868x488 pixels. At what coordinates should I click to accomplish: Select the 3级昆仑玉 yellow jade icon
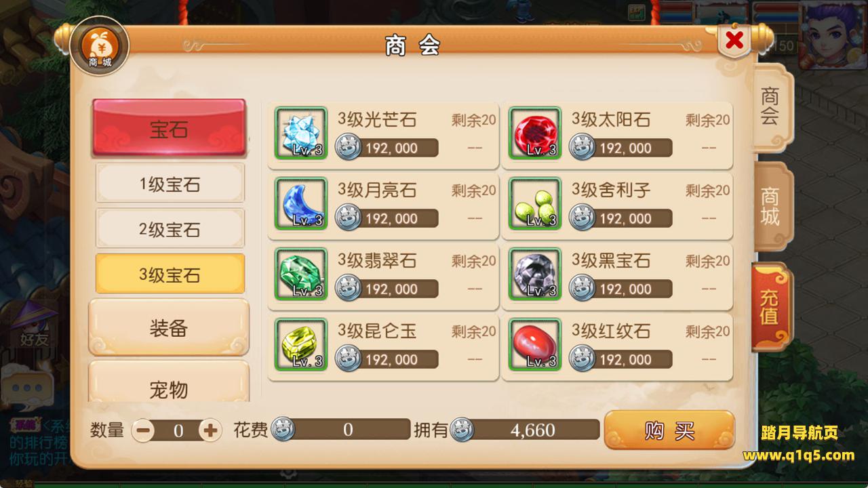[301, 344]
